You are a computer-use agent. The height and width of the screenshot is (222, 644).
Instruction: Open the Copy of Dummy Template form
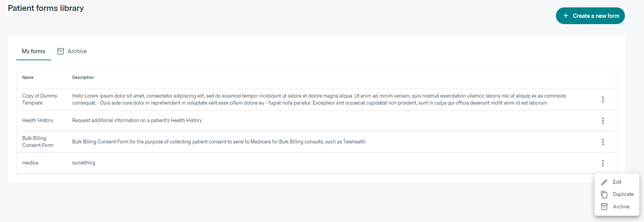(39, 99)
